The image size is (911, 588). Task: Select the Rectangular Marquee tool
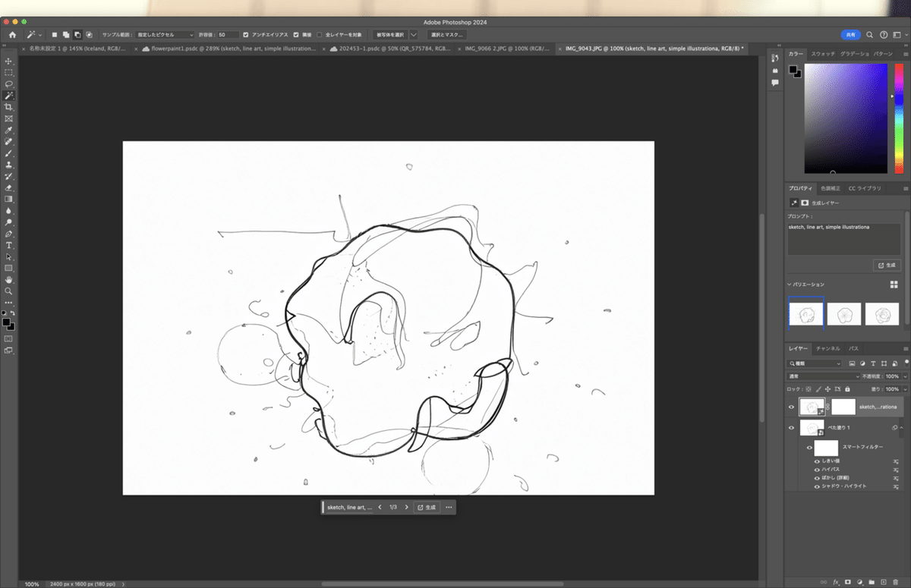(9, 73)
